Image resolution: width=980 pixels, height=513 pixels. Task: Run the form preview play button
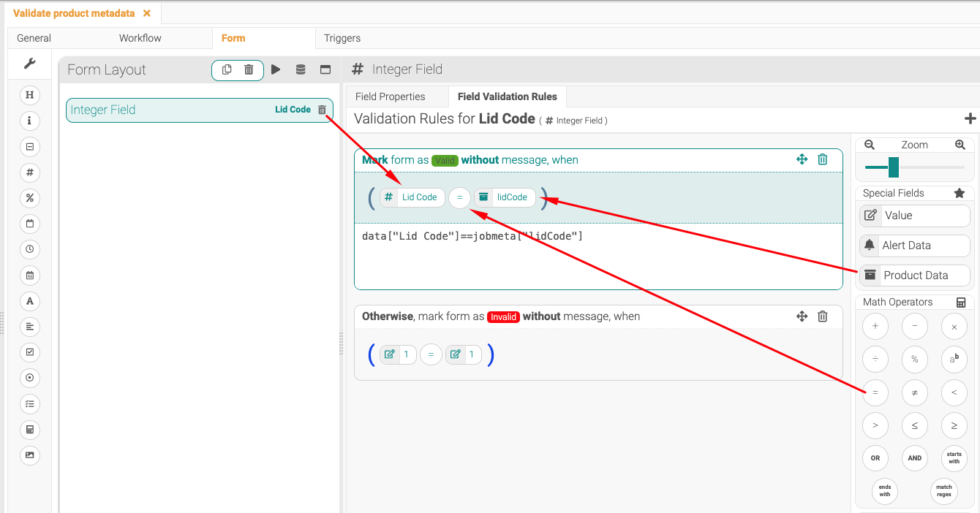click(276, 69)
